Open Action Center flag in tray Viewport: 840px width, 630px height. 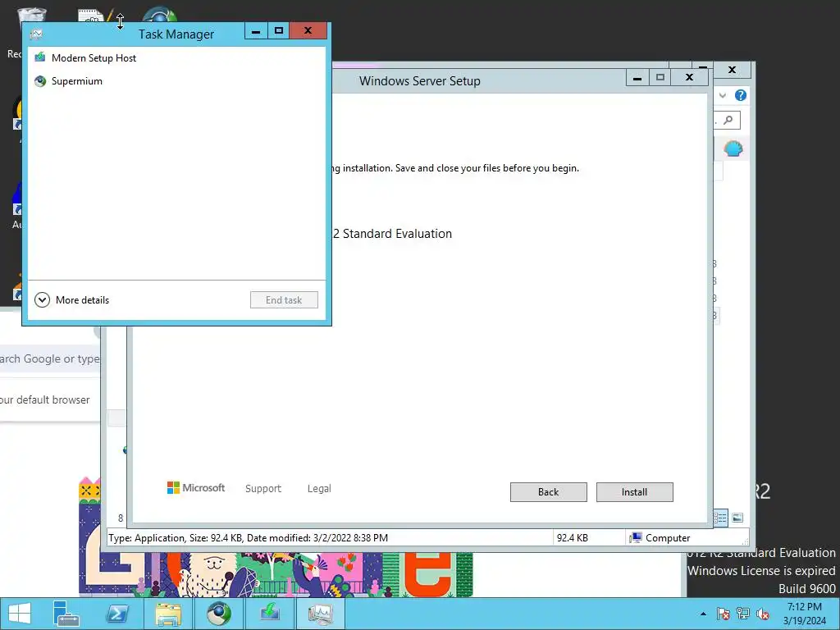pos(723,614)
